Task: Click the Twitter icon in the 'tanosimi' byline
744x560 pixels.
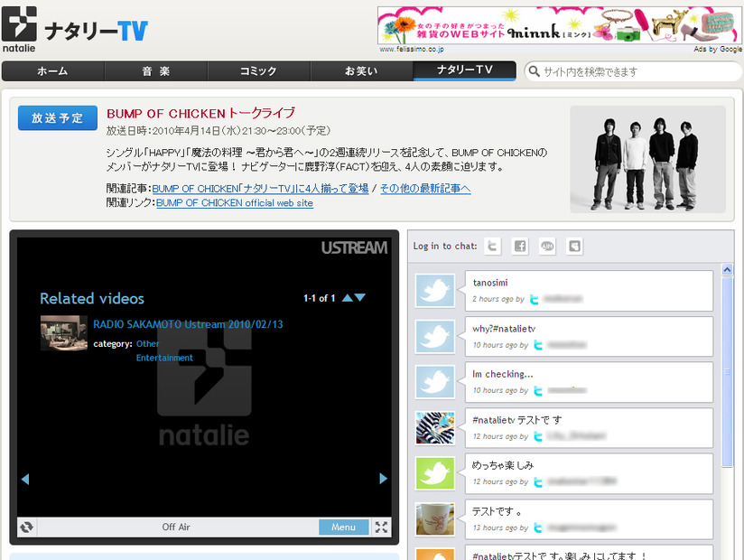Action: (x=534, y=300)
